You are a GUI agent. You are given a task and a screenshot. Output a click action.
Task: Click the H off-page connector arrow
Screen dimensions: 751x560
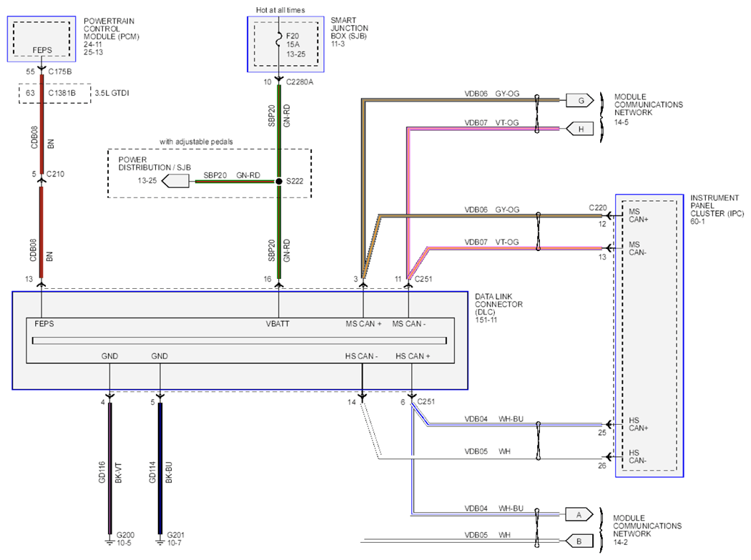click(579, 129)
